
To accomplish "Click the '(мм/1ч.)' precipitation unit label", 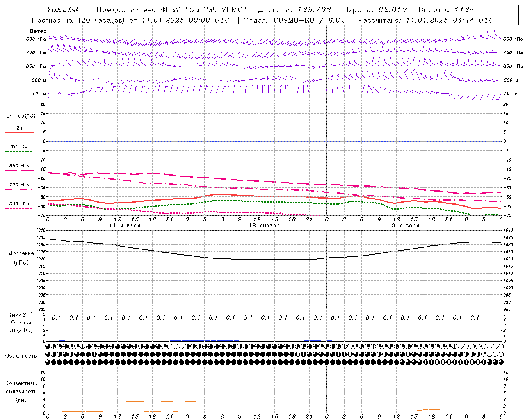I will 21,330.
